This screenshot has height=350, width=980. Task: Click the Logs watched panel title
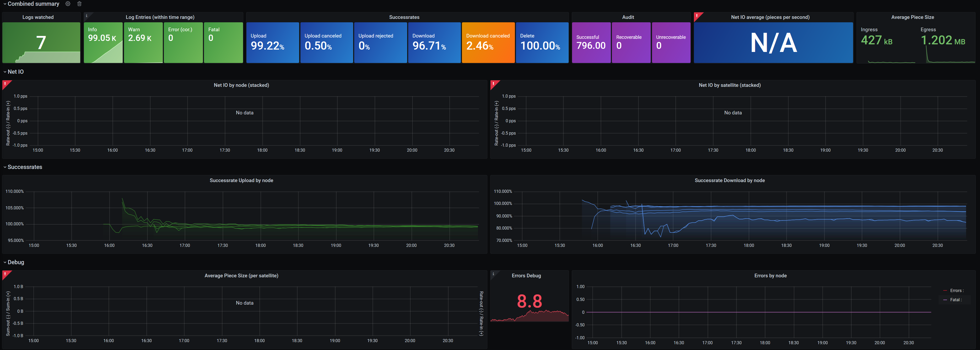click(38, 17)
